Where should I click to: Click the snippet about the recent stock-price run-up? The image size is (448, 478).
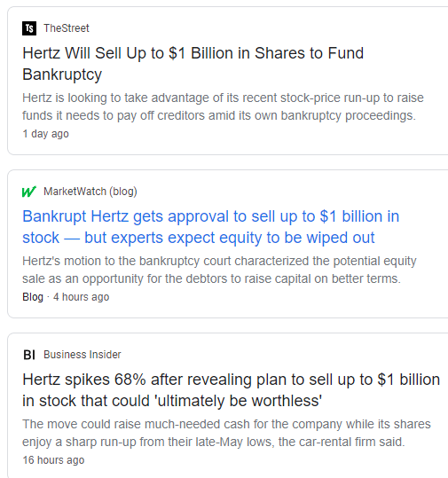[x=223, y=106]
